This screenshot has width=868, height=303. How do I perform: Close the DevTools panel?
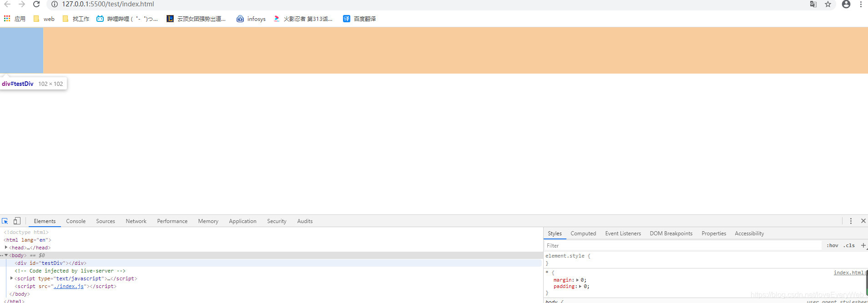[x=863, y=221]
